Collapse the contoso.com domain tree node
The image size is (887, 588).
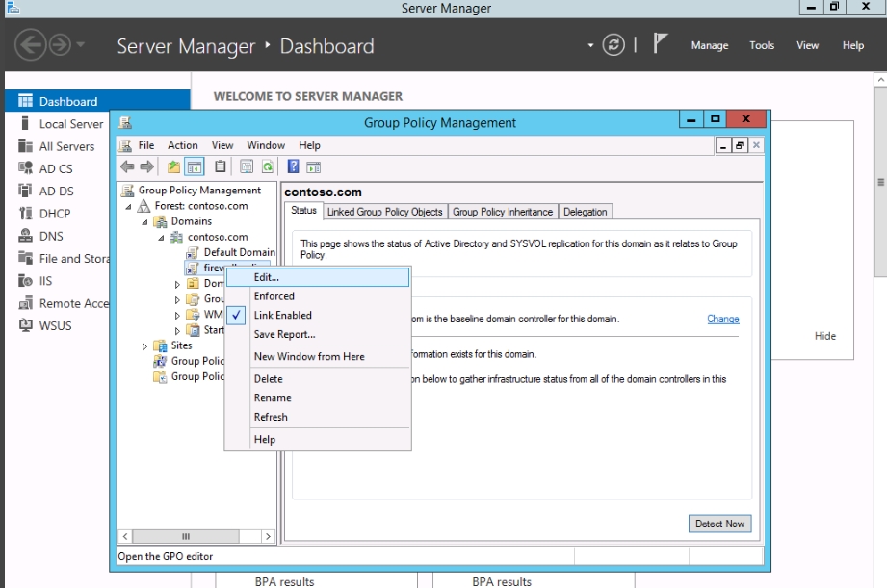[161, 238]
